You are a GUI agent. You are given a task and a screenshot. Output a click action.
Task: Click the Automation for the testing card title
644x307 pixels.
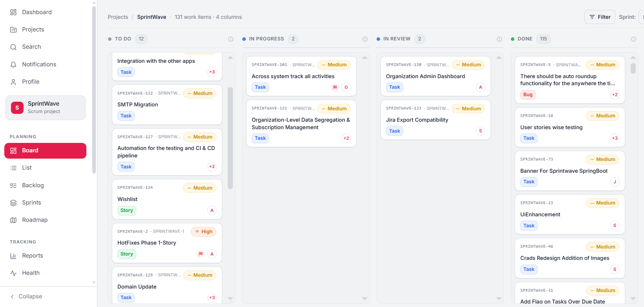pyautogui.click(x=166, y=152)
